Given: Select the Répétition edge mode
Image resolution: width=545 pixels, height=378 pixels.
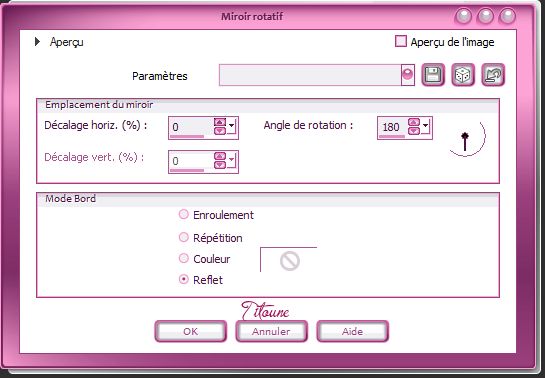Looking at the screenshot, I should pos(184,237).
